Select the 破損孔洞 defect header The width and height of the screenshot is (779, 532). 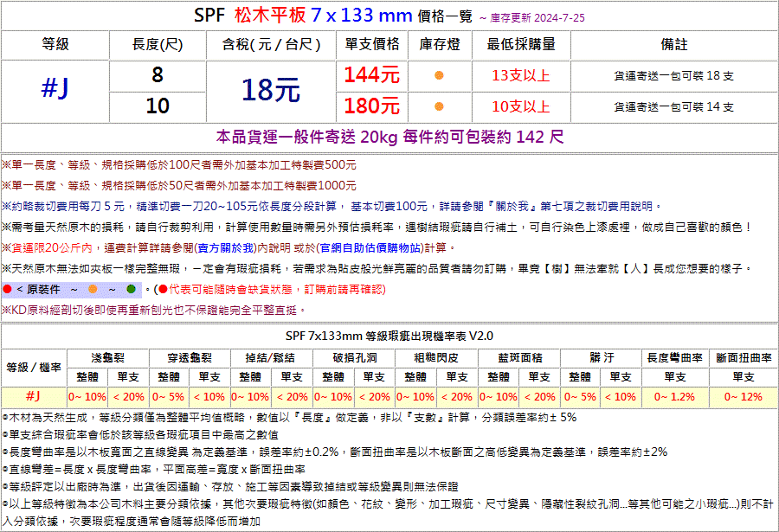[355, 357]
